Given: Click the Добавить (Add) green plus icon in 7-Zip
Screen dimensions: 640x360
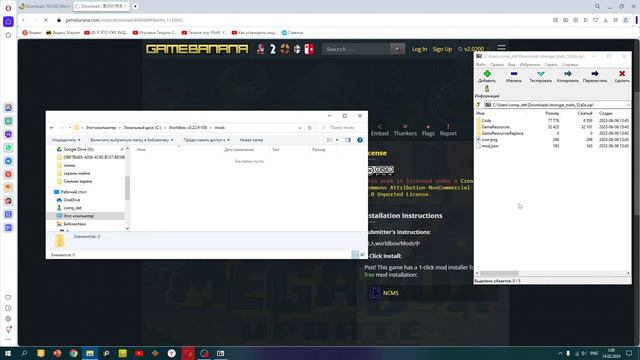Looking at the screenshot, I should (x=487, y=74).
